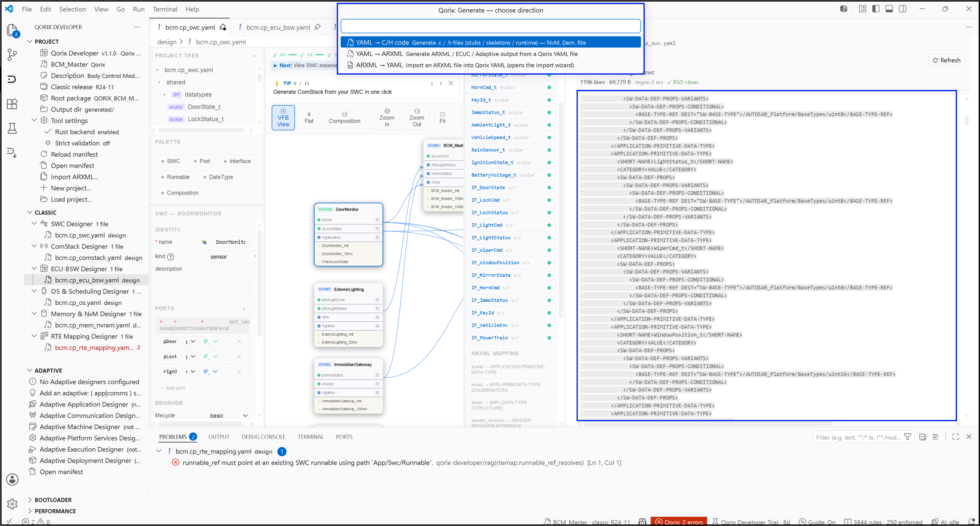Click the pin icon on the bcm.cp_ecu_bsw.yaml tab
The image size is (980, 526).
(x=317, y=27)
